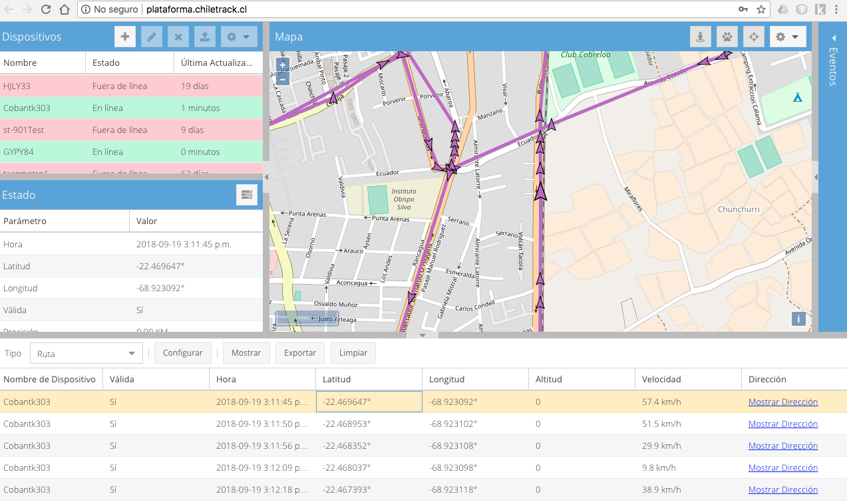This screenshot has height=504, width=847.
Task: Enable the crosshair follow icon on the map
Action: click(x=753, y=37)
